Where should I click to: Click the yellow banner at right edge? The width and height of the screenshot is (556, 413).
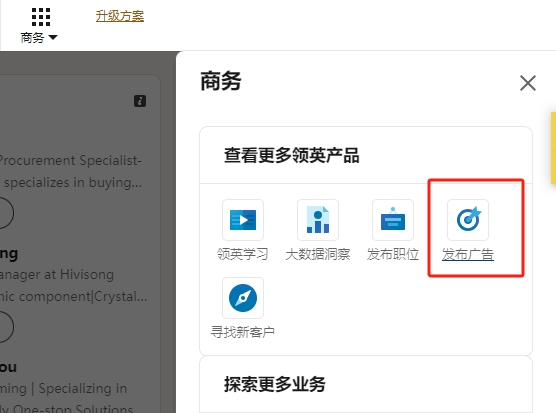pyautogui.click(x=553, y=148)
